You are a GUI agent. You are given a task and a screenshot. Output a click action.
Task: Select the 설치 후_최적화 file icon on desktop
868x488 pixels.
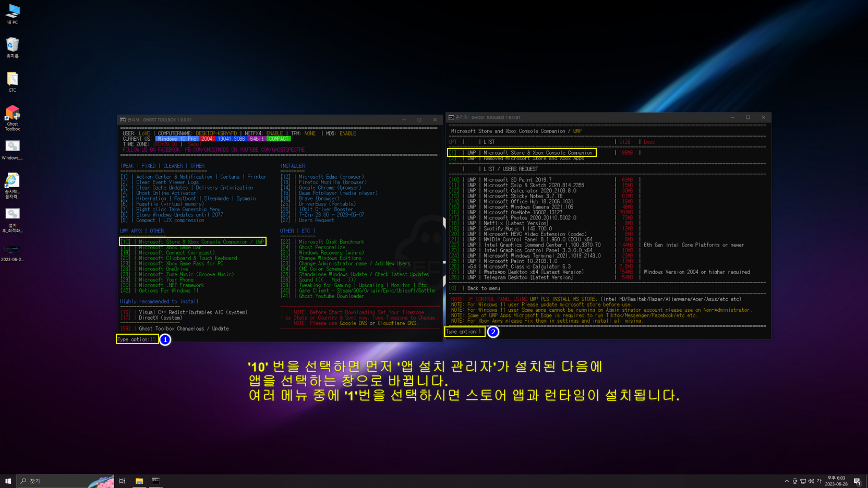point(13,220)
